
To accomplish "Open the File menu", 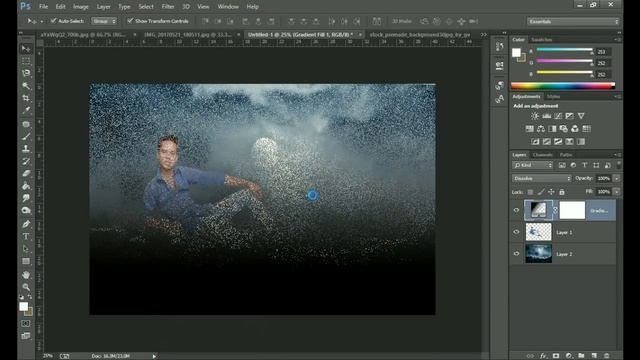I will (x=43, y=7).
